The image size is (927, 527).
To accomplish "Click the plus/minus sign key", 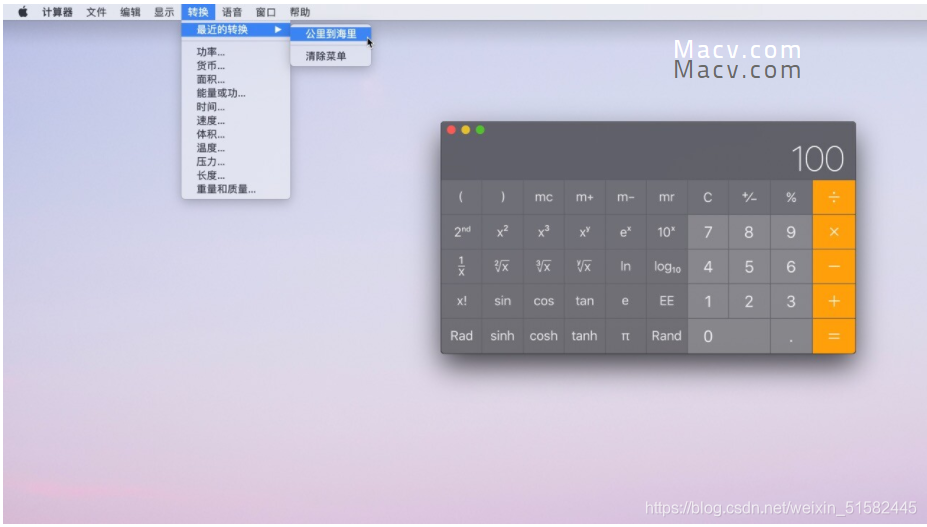I will [x=749, y=198].
